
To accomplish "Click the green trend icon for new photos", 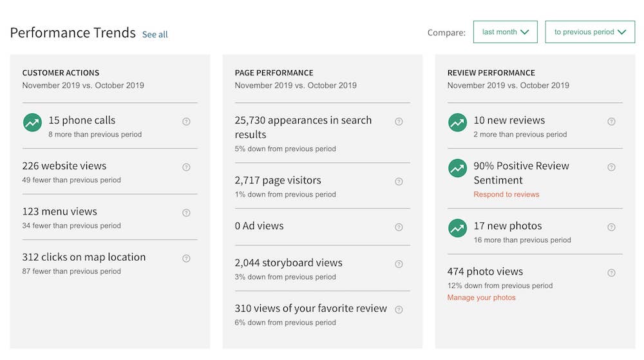I will 457,228.
